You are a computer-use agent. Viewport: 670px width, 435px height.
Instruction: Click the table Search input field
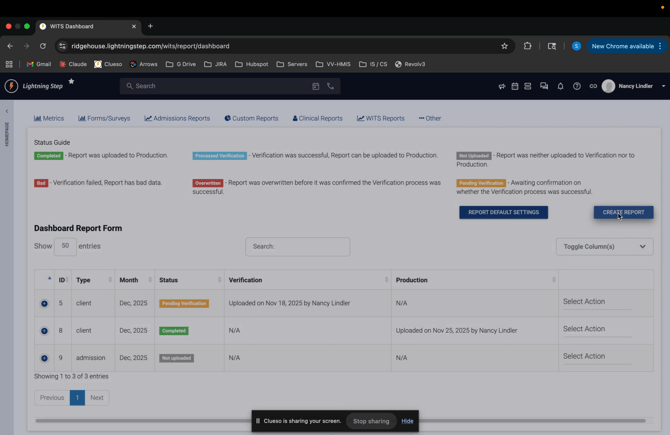[298, 246]
